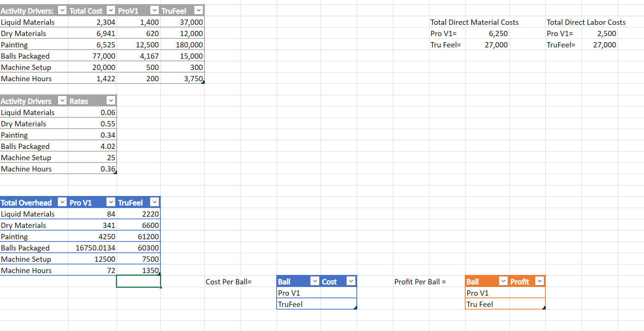Select the ProV1 Machine Setup driver value 500
Viewport: 644px width, 331px height.
pyautogui.click(x=139, y=67)
